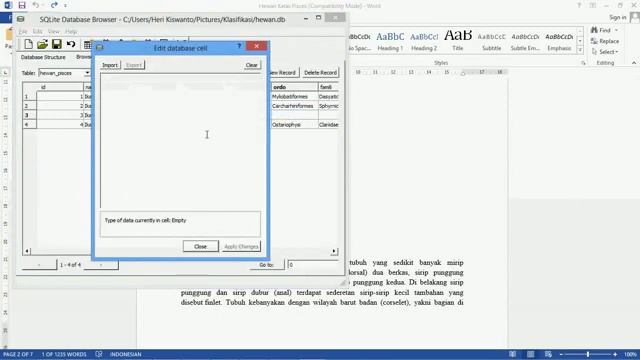
Task: Click the Word Undo arrow icon
Action: click(x=36, y=5)
